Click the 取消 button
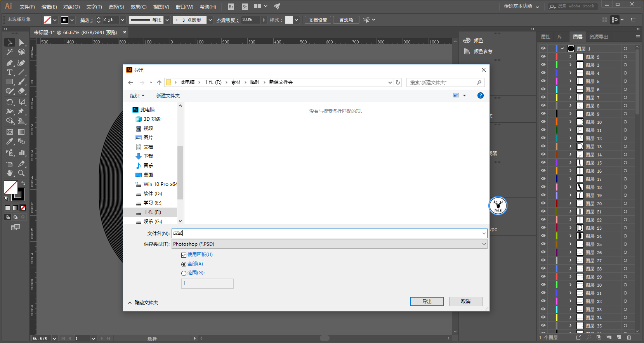This screenshot has width=644, height=343. tap(466, 301)
